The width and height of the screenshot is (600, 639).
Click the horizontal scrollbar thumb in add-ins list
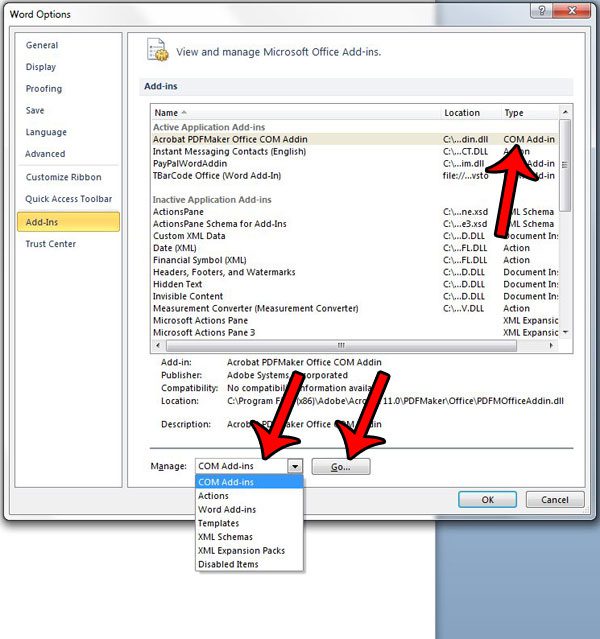(x=342, y=346)
